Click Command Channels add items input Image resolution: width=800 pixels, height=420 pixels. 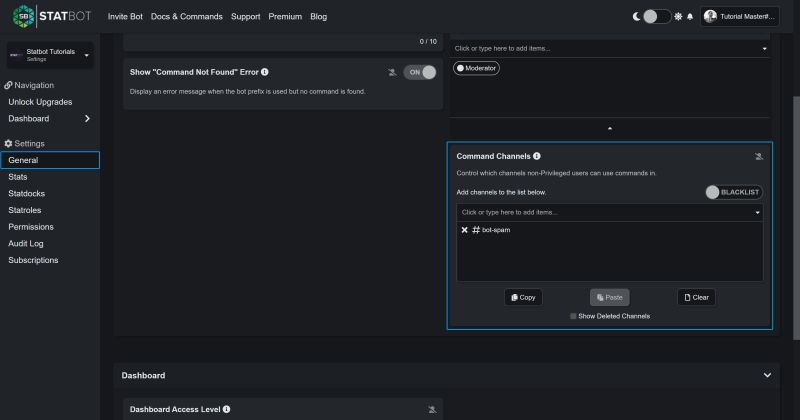(610, 213)
